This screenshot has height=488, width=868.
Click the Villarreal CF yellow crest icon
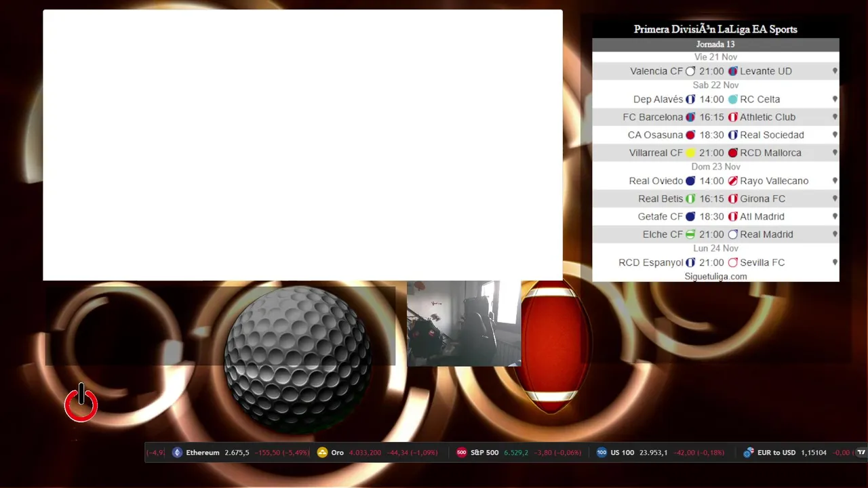[690, 153]
